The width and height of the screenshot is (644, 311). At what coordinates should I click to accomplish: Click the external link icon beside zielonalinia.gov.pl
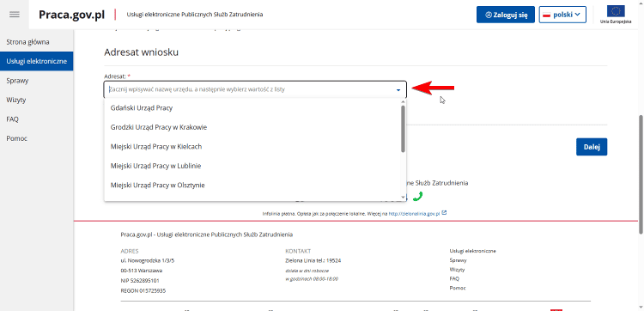coord(445,213)
